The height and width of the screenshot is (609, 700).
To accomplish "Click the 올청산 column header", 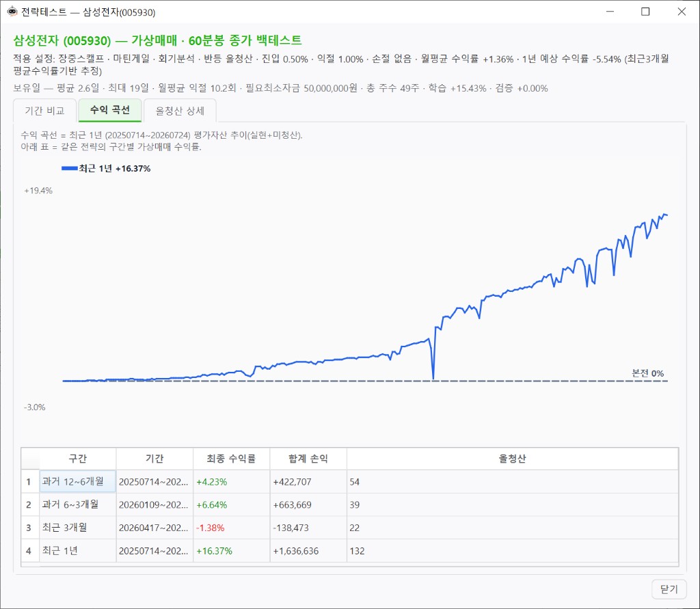I will tap(513, 459).
